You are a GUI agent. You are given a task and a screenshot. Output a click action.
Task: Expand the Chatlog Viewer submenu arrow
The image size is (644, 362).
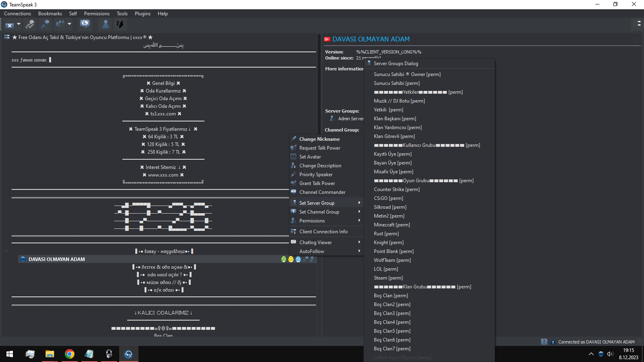pyautogui.click(x=359, y=242)
